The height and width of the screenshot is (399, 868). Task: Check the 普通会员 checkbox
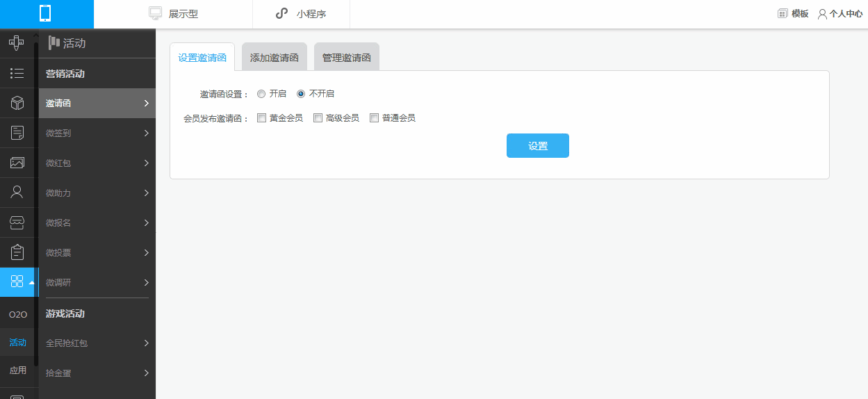tap(375, 118)
